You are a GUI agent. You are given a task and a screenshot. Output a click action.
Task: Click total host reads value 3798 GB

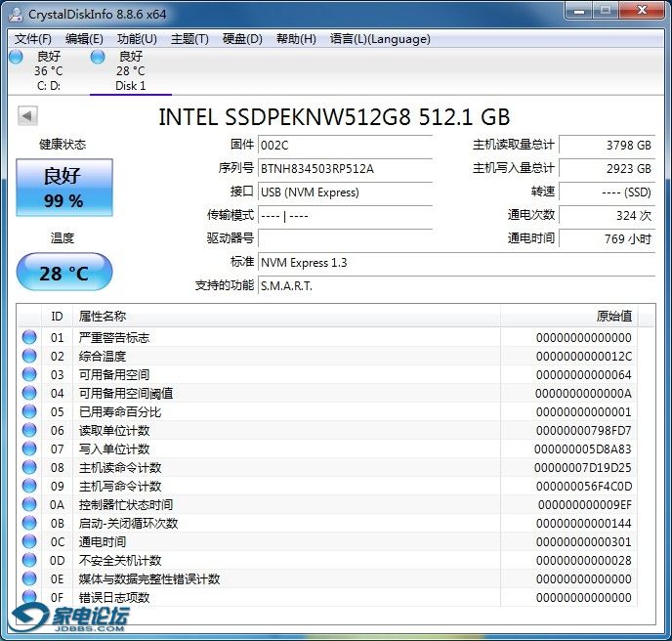click(608, 146)
